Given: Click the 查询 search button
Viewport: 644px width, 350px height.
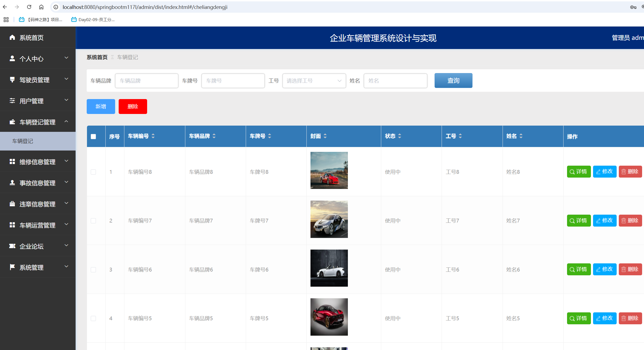Looking at the screenshot, I should tap(453, 80).
